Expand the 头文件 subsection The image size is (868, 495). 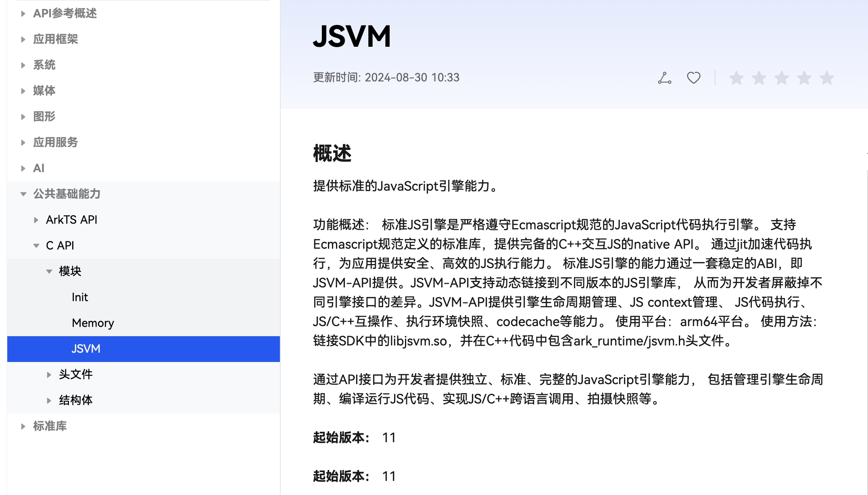click(50, 374)
